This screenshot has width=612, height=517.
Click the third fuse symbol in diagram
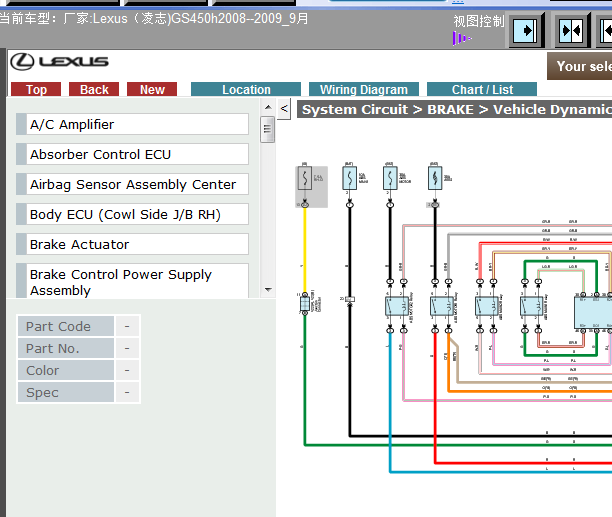coord(390,178)
